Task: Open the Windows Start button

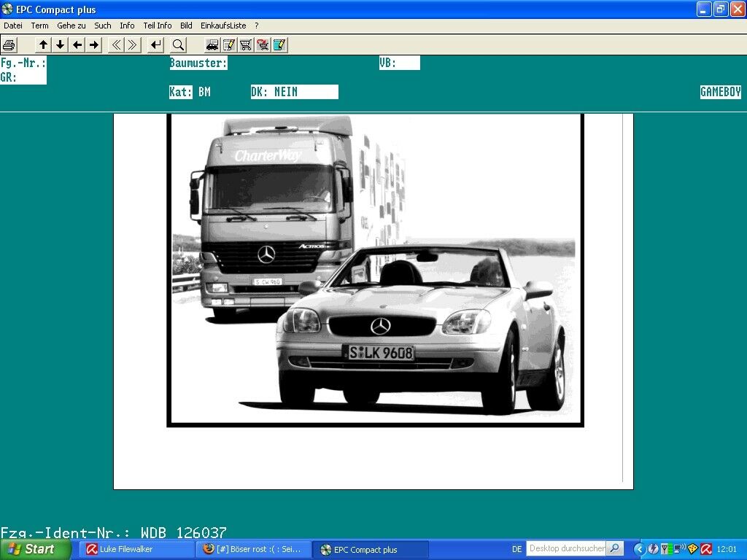Action: [35, 549]
